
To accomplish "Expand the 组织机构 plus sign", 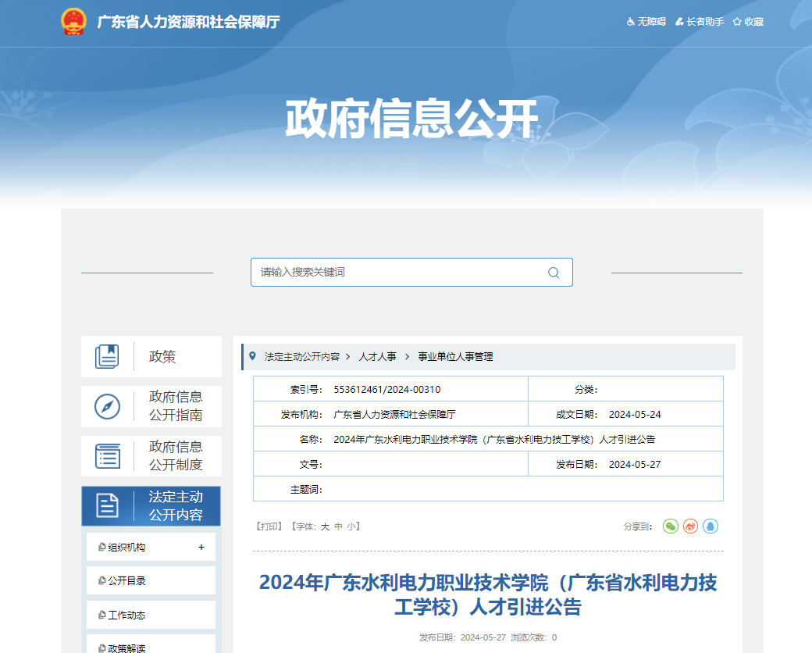I will (x=201, y=548).
